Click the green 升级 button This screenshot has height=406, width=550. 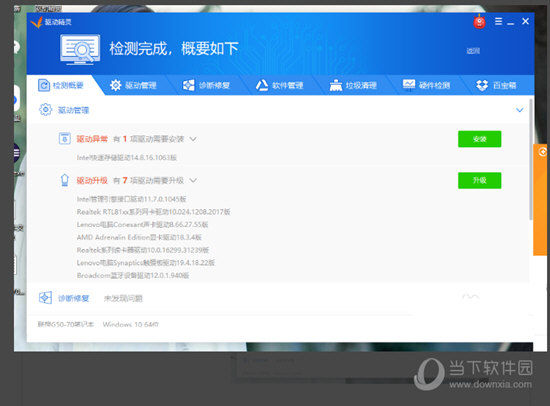[479, 180]
